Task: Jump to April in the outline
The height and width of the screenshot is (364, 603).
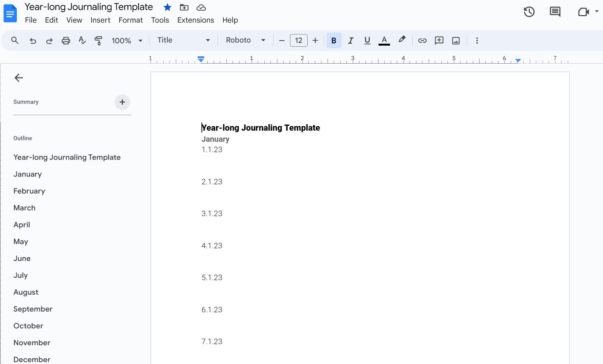Action: click(x=22, y=225)
